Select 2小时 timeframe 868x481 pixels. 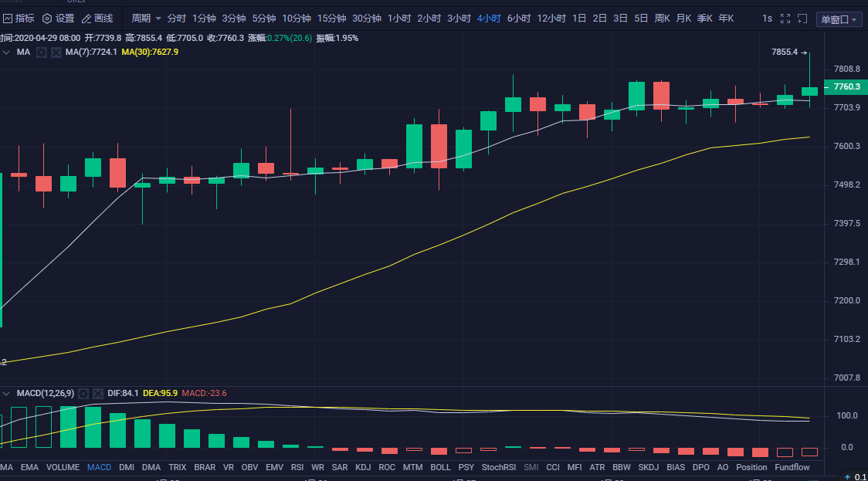click(x=429, y=19)
